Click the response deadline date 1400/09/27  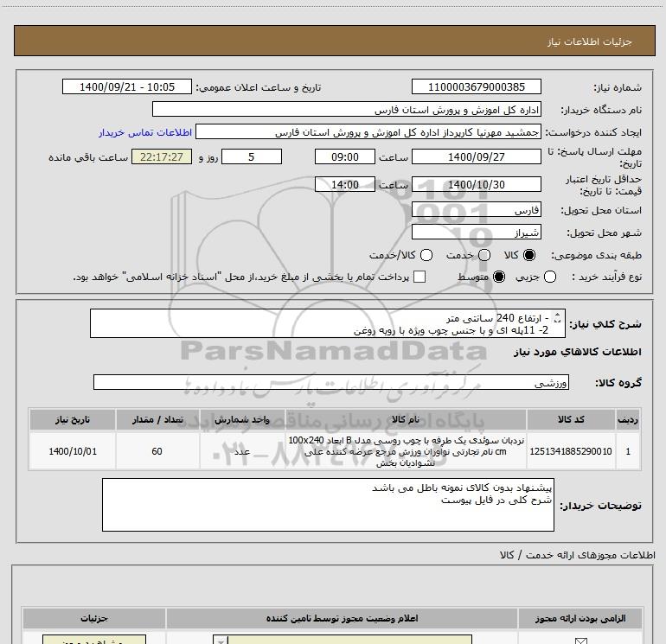pos(476,156)
